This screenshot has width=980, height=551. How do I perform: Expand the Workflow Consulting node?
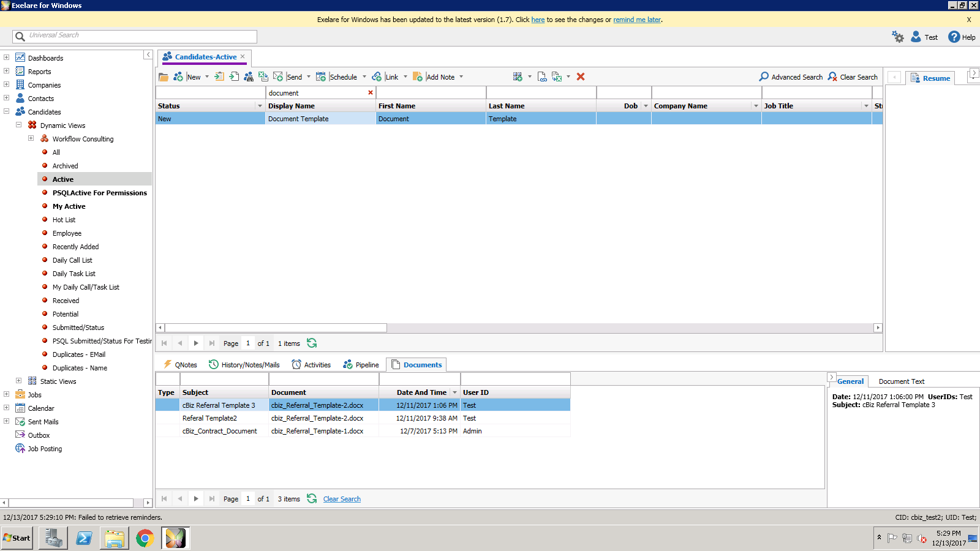[x=31, y=138]
